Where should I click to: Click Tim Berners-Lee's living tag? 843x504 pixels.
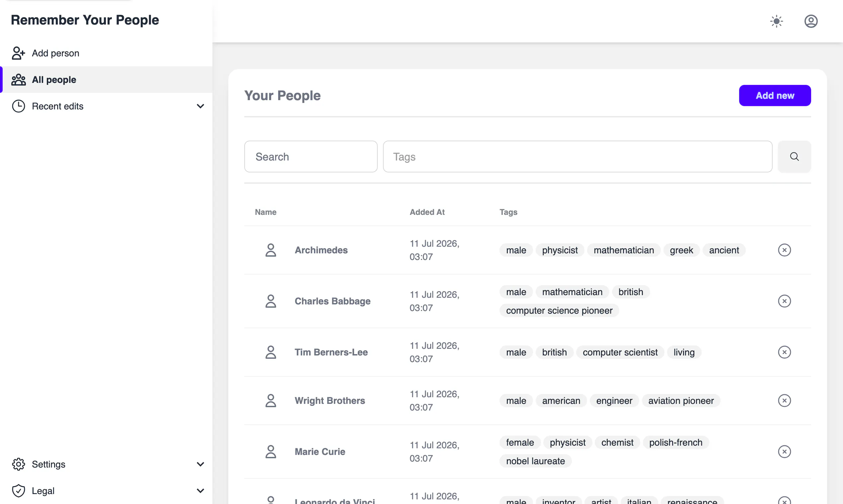684,352
